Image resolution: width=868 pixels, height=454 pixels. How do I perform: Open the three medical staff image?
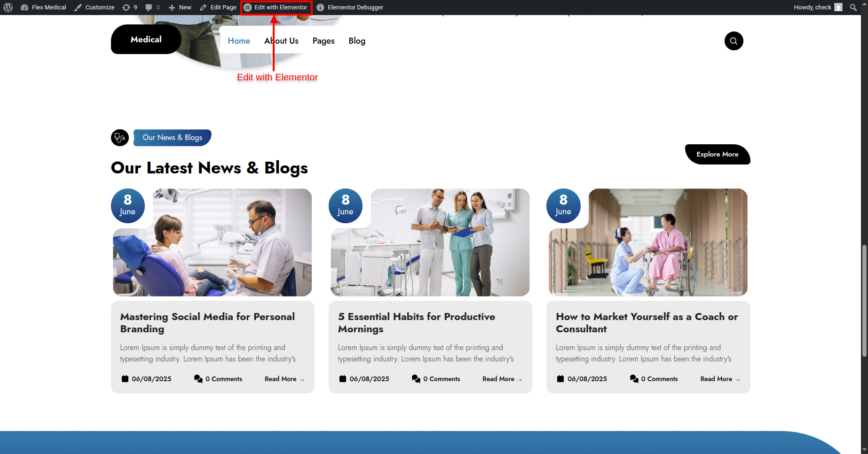(x=430, y=243)
